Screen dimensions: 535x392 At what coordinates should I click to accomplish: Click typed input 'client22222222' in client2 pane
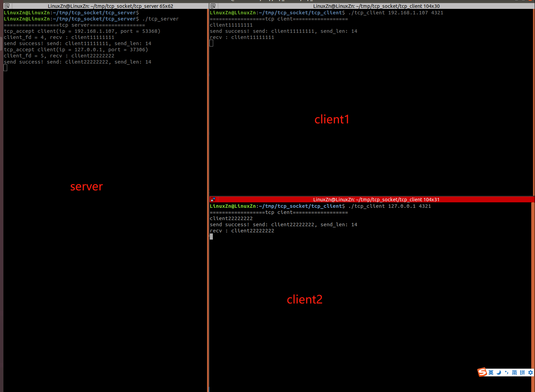pos(231,218)
